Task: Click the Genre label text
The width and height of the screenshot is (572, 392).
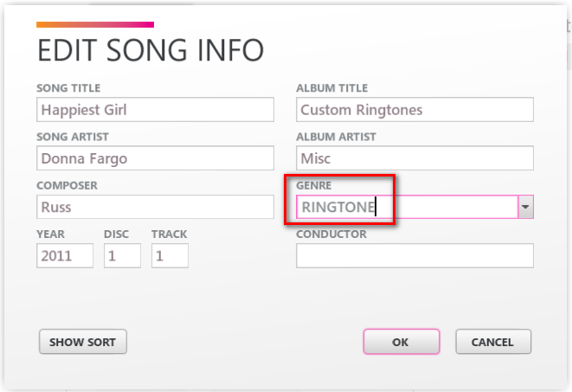Action: coord(313,186)
